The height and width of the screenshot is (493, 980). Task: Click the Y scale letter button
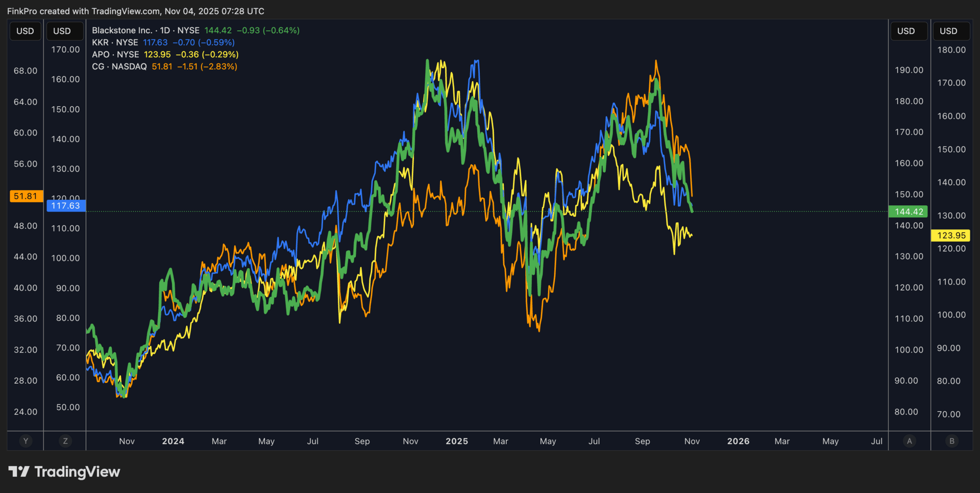26,441
